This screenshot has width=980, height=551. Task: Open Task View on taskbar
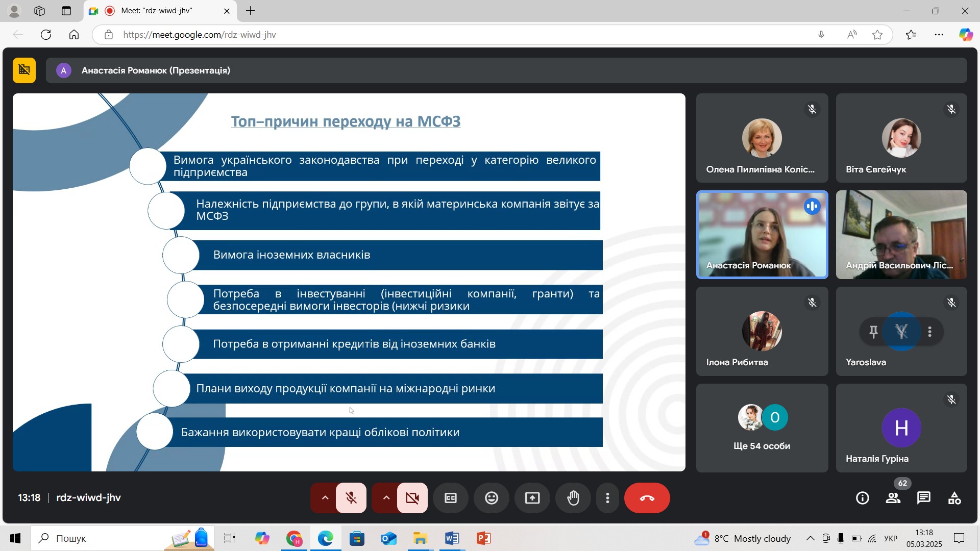tap(230, 538)
